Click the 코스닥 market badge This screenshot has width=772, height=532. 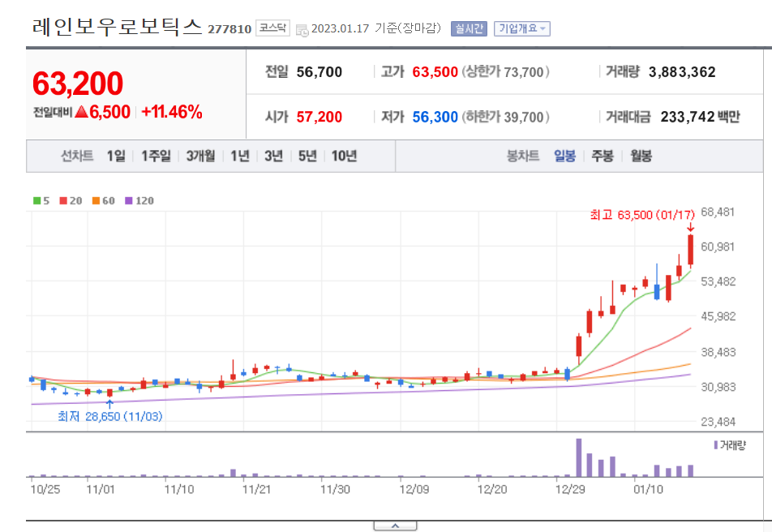tap(272, 28)
